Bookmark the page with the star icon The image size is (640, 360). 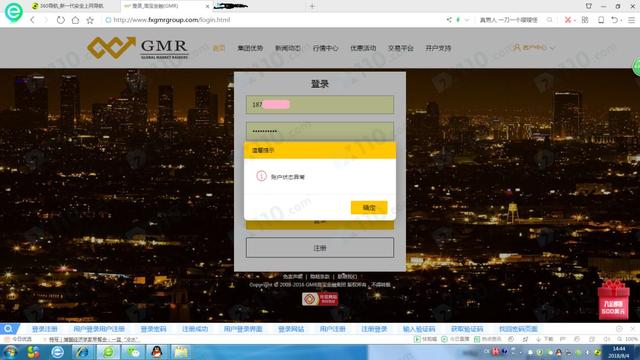[x=90, y=20]
